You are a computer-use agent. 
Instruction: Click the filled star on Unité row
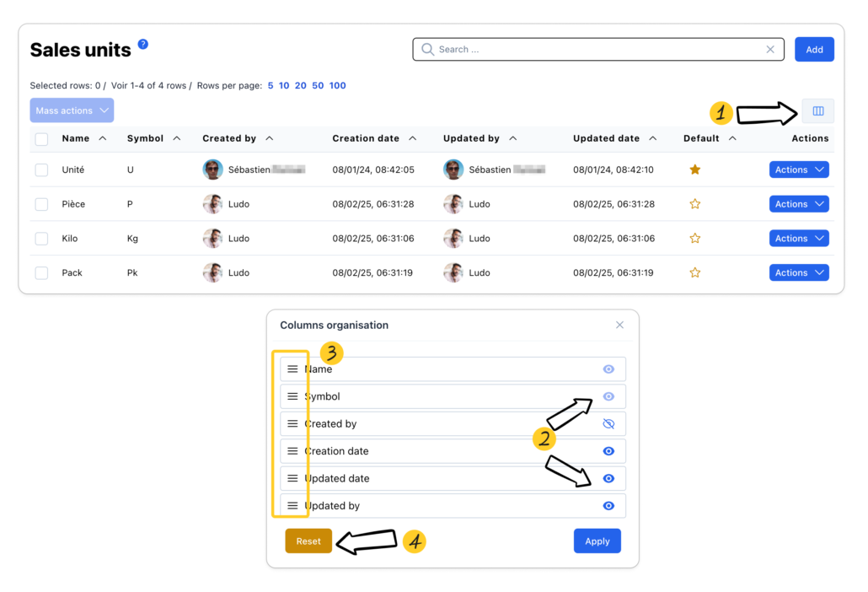(x=695, y=170)
